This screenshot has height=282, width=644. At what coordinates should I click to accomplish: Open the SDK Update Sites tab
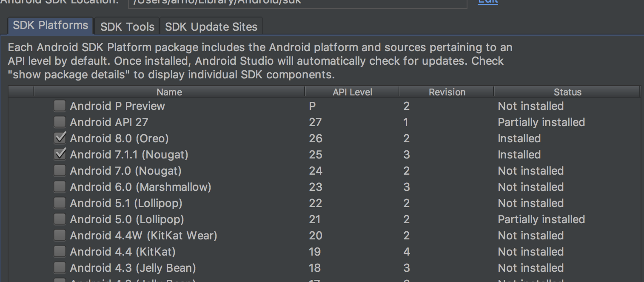(211, 26)
